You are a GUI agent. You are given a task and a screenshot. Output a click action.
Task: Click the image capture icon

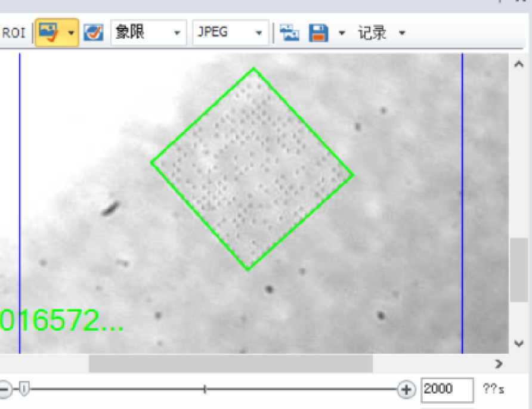pyautogui.click(x=289, y=33)
